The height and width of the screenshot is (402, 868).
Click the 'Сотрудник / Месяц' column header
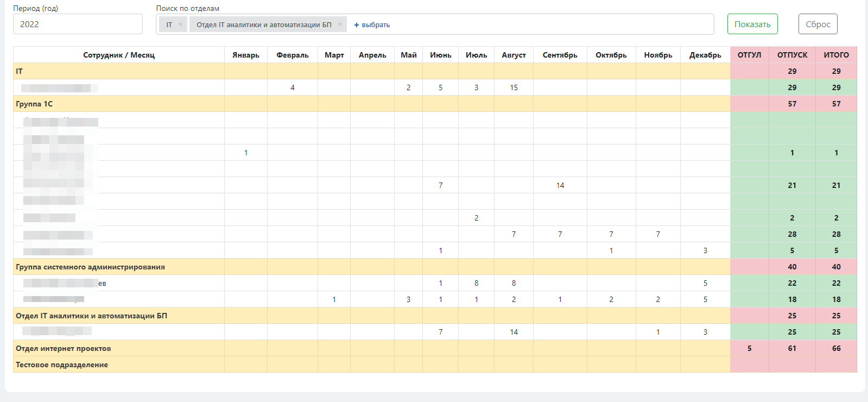click(x=119, y=55)
